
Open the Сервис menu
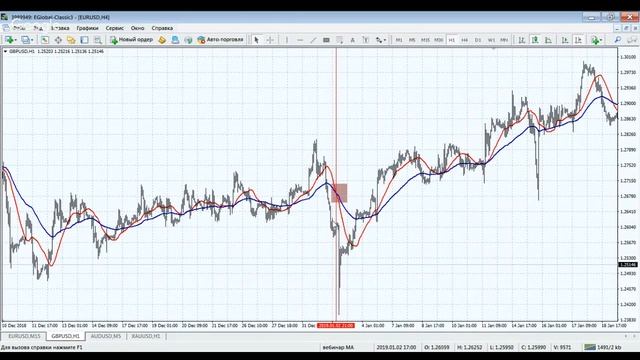(115, 28)
